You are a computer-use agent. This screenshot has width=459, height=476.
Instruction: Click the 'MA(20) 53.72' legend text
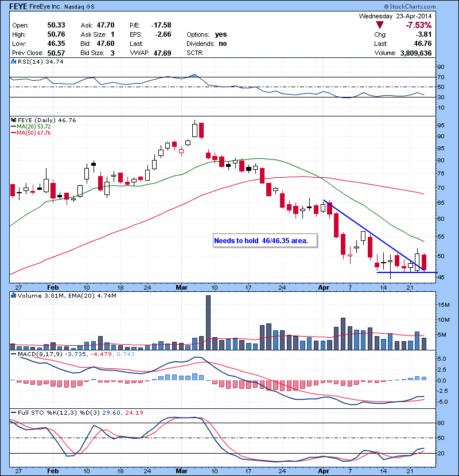[34, 127]
